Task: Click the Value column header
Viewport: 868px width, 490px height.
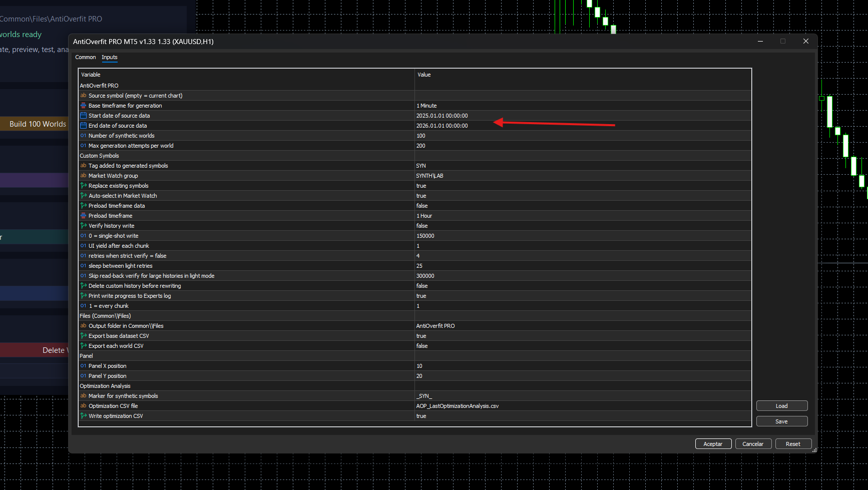Action: tap(583, 75)
